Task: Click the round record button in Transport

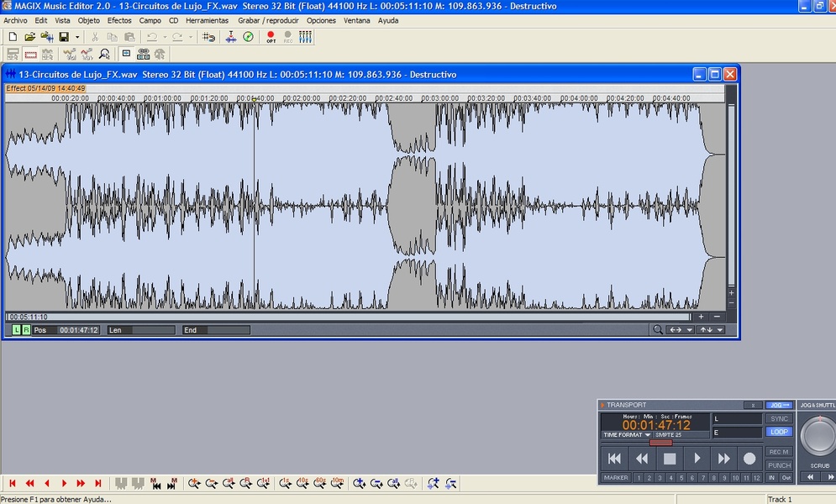Action: coord(749,459)
